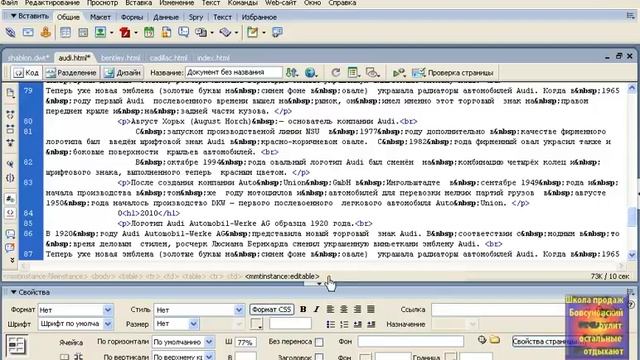
Task: Click 'Проверка страницы' button
Action: click(x=453, y=73)
